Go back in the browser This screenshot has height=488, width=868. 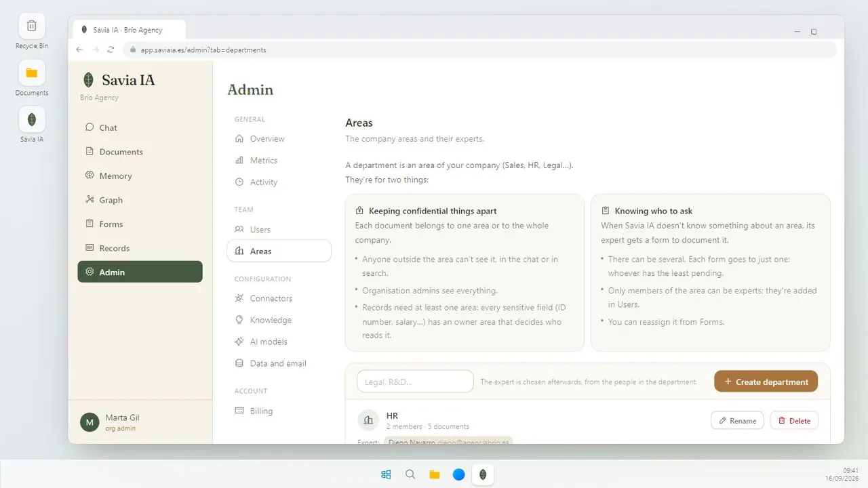click(x=79, y=49)
